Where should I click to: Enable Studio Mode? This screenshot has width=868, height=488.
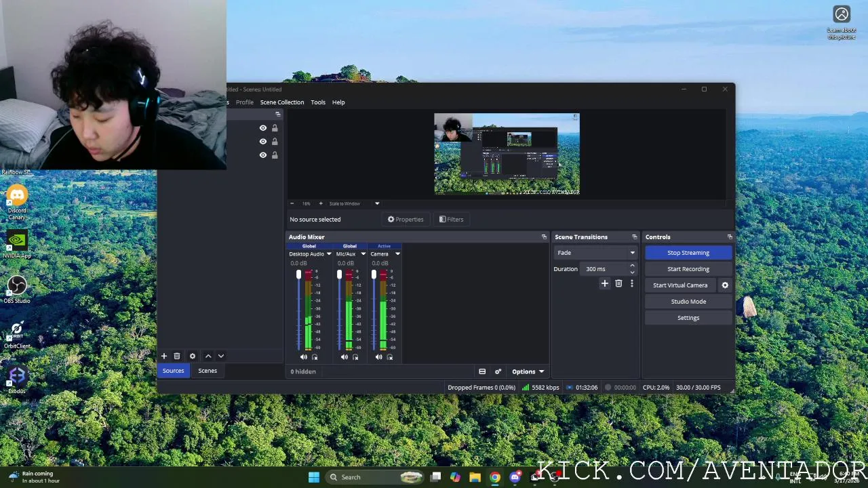click(688, 302)
